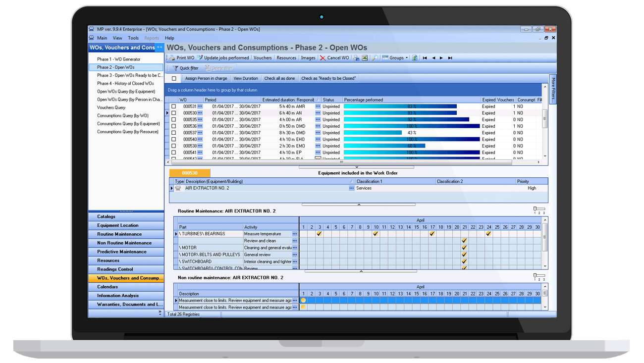Open the Groups dropdown
The width and height of the screenshot is (644, 363).
point(395,58)
